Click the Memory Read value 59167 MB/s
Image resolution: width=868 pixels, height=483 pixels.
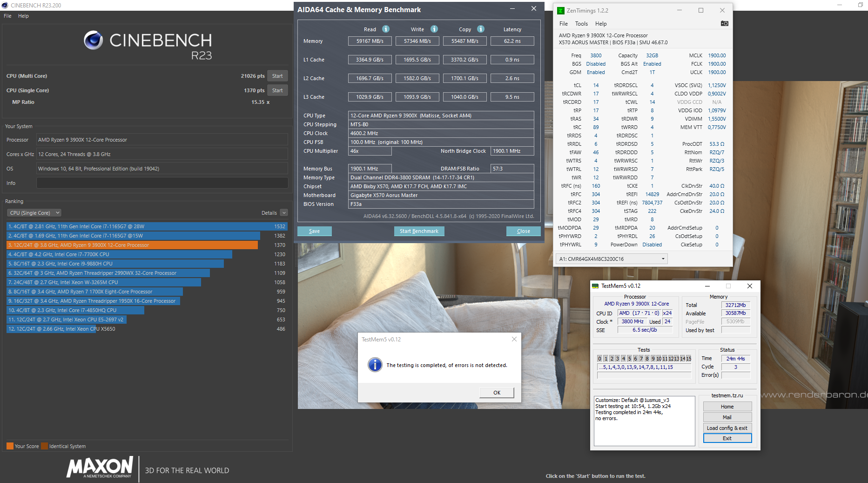click(370, 41)
